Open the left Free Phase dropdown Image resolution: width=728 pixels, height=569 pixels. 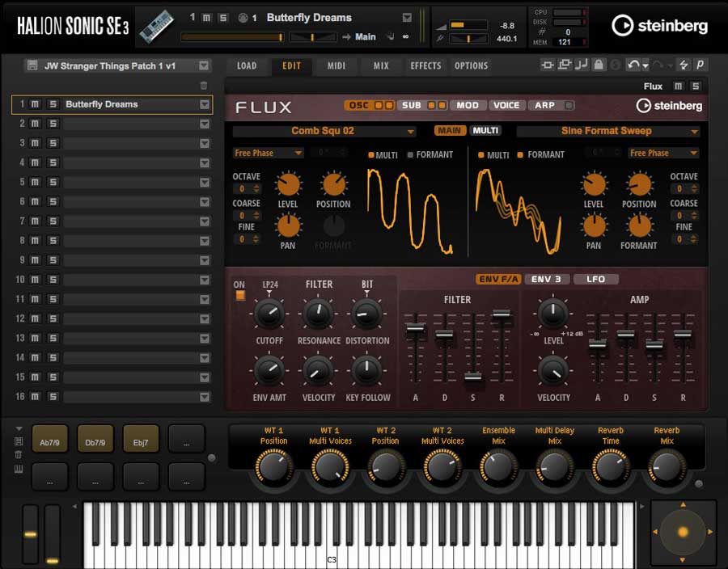298,153
